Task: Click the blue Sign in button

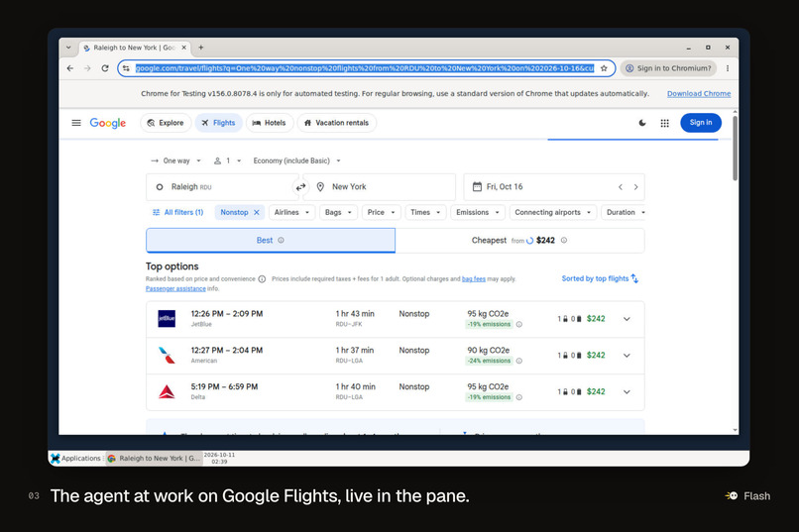Action: [701, 123]
